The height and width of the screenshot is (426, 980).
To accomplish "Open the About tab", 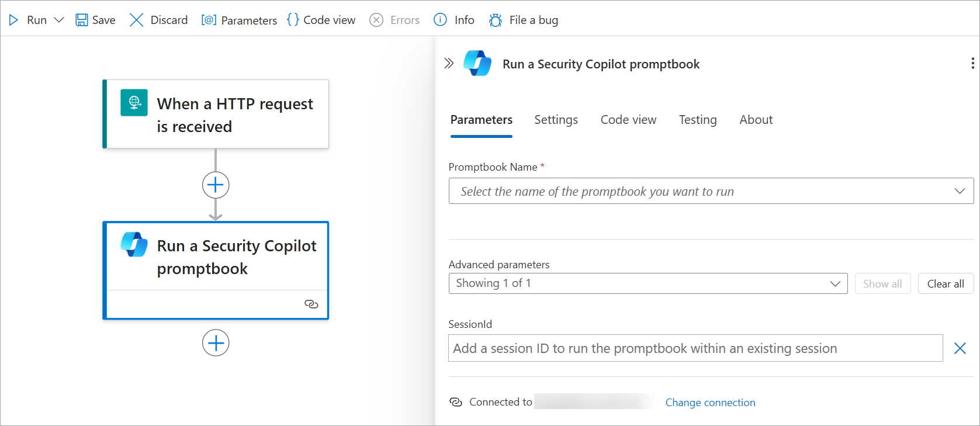I will pos(756,120).
